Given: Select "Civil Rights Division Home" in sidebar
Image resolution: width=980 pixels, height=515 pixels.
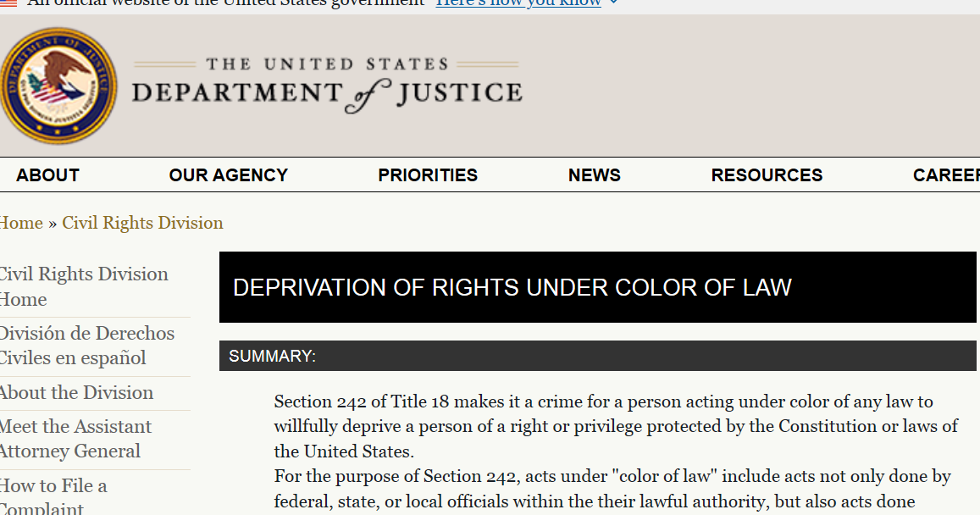Looking at the screenshot, I should click(84, 286).
